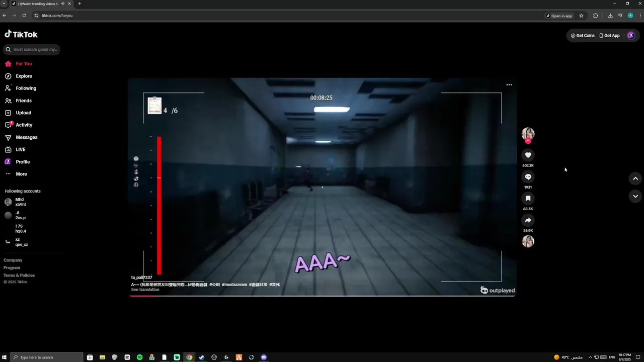This screenshot has width=644, height=362.
Task: Pause the playing video
Action: pyautogui.click(x=322, y=187)
